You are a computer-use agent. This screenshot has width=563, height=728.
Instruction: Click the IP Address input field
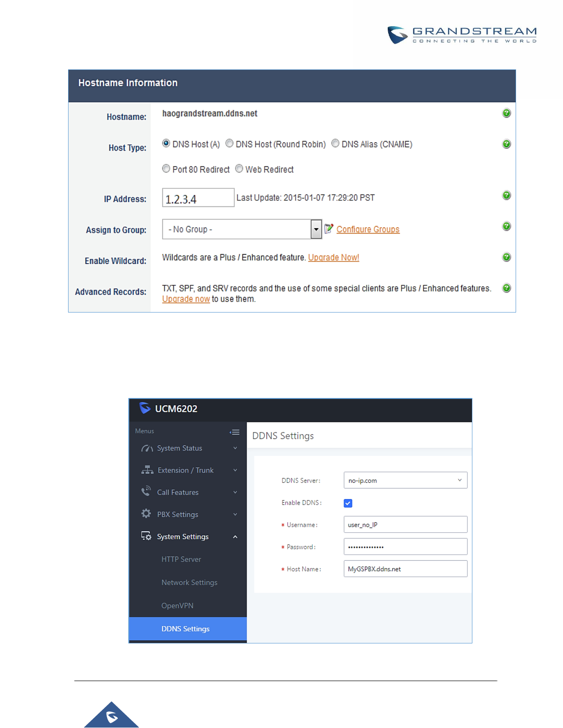(x=198, y=198)
